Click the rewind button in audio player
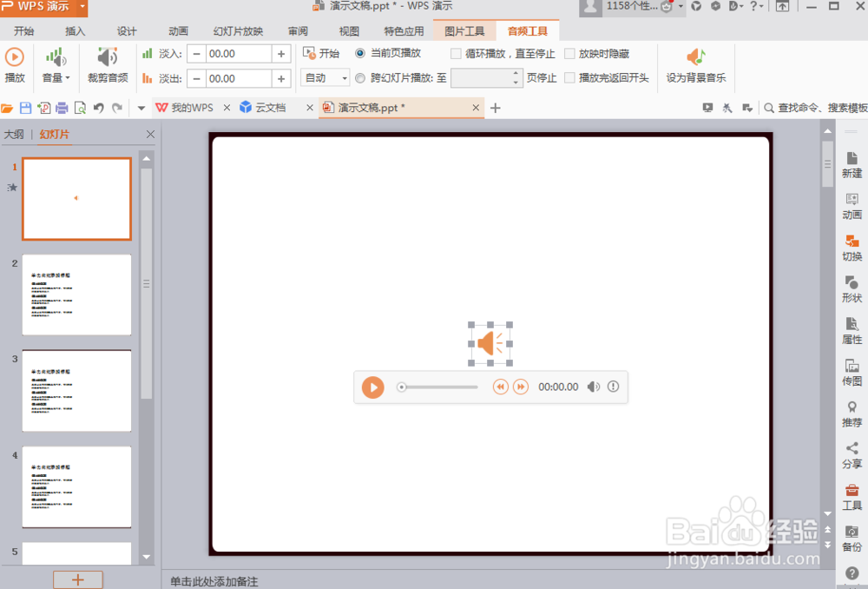Screen dimensions: 868x589 [501, 387]
